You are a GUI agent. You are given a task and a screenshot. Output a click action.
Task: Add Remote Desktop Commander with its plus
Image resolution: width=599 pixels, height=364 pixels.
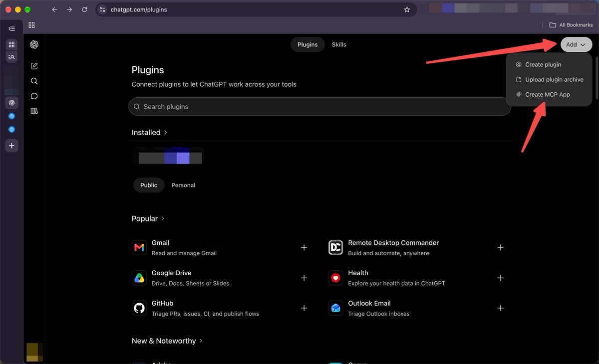point(500,247)
